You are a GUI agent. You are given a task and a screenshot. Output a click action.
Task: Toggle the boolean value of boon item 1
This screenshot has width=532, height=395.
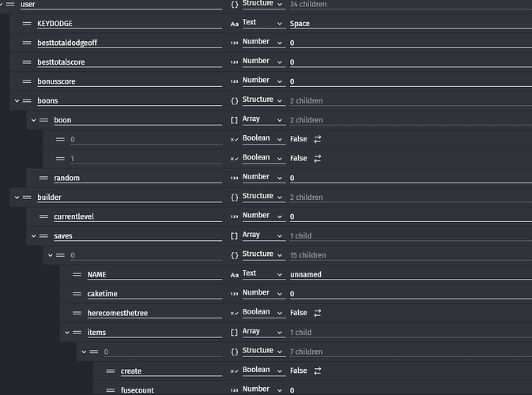[x=317, y=158]
